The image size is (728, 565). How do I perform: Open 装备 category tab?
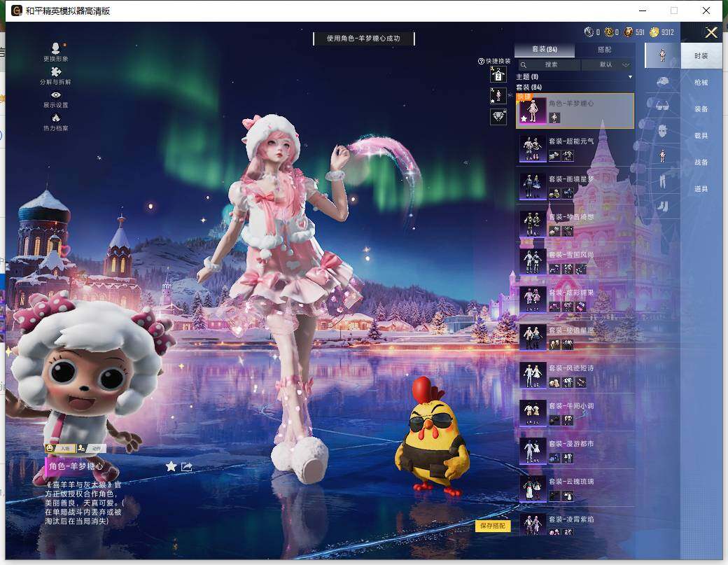[701, 109]
